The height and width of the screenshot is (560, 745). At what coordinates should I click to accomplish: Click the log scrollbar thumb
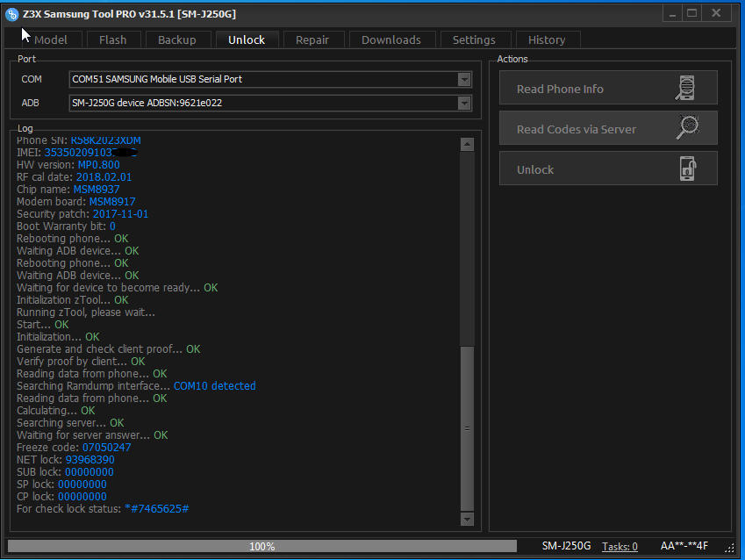pyautogui.click(x=467, y=427)
